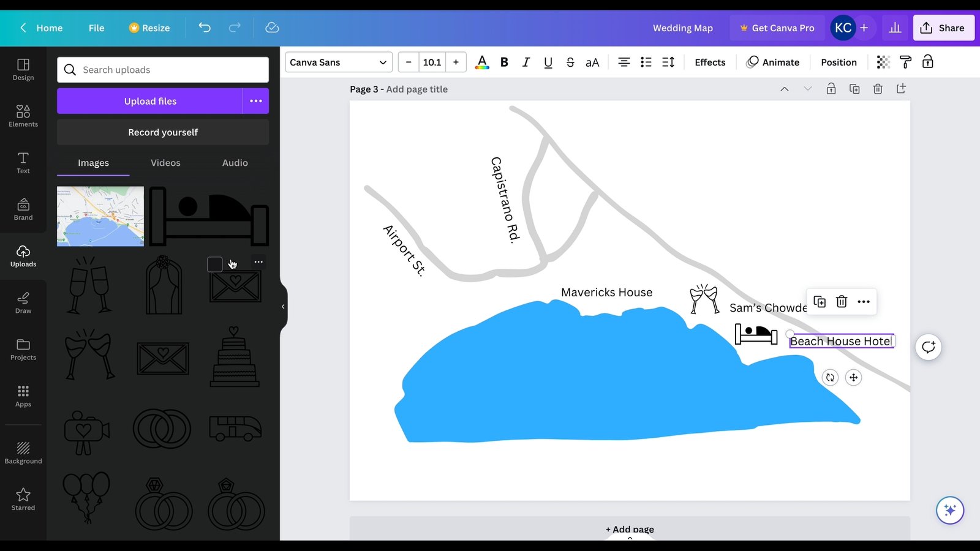
Task: Delete the selected element via trash icon
Action: 841,301
